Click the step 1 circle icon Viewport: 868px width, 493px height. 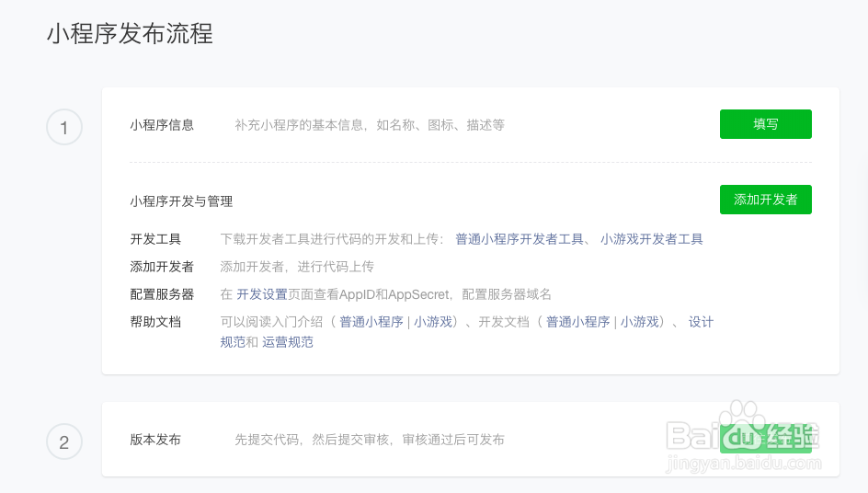tap(63, 128)
